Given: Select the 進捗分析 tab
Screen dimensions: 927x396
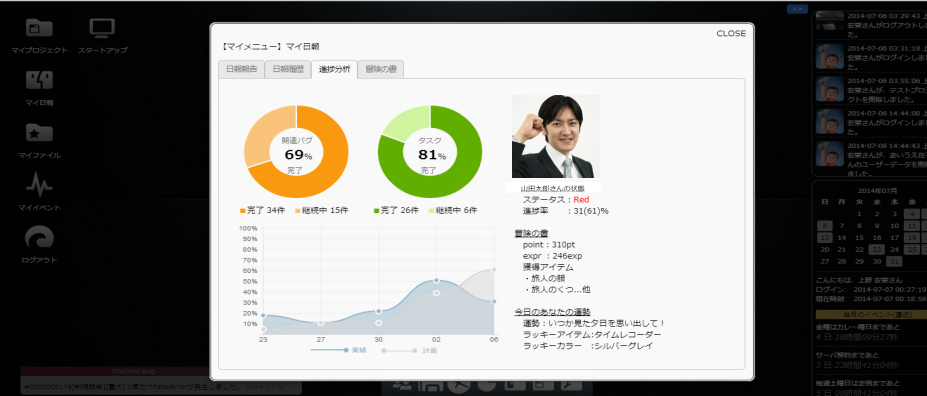Looking at the screenshot, I should tap(334, 69).
